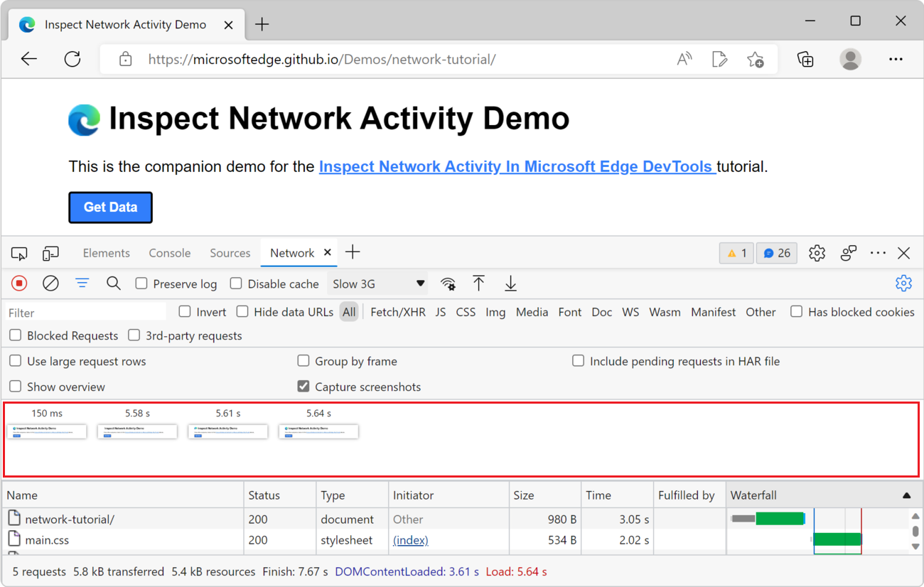Select the 5.58 s screenshot thumbnail

coord(137,431)
